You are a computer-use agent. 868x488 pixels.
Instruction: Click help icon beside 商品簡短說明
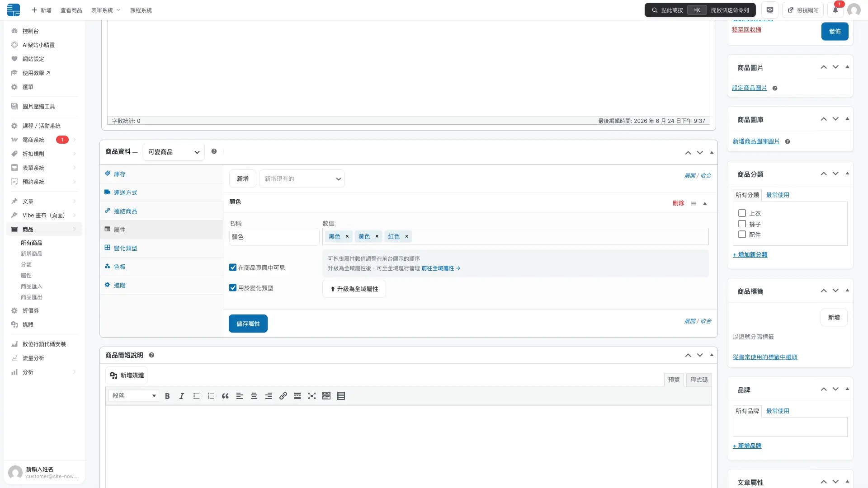[151, 356]
